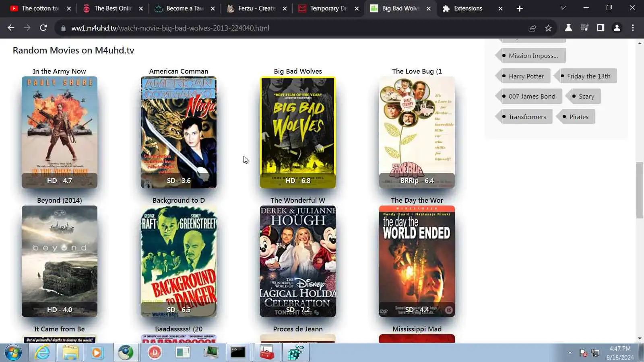Bookmark this tab with the star
The image size is (644, 362).
[x=548, y=28]
